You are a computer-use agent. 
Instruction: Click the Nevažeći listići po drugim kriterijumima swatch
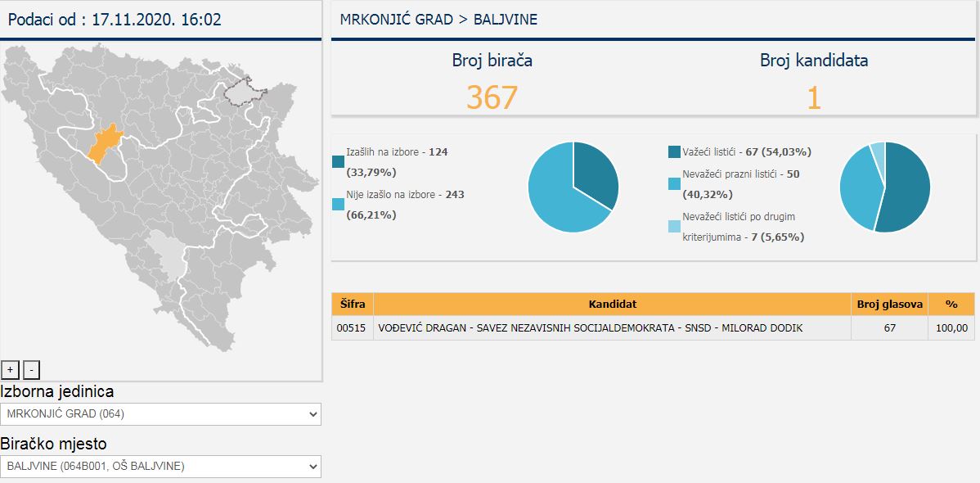tap(674, 226)
